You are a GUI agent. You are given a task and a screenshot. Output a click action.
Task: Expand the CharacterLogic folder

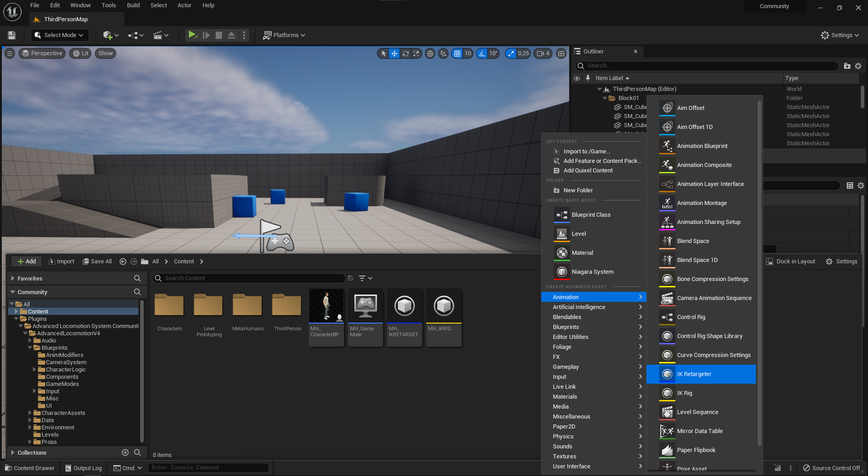(34, 370)
